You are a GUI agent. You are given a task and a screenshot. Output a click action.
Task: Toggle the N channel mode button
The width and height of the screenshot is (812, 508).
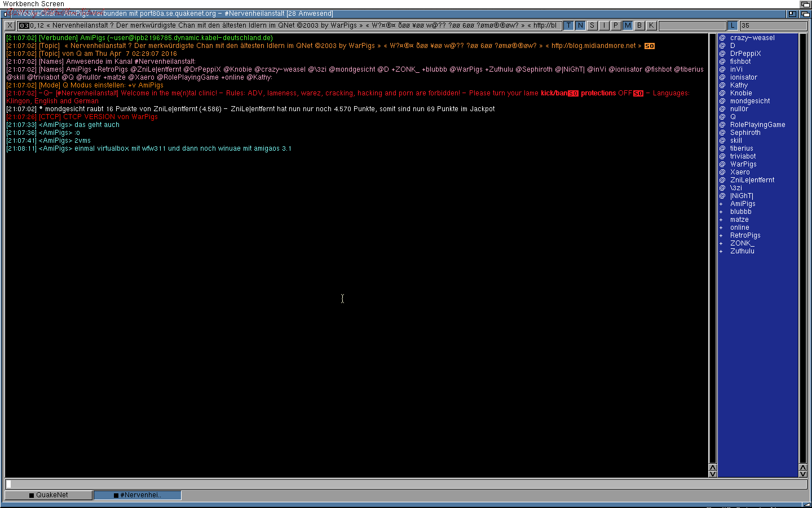580,25
